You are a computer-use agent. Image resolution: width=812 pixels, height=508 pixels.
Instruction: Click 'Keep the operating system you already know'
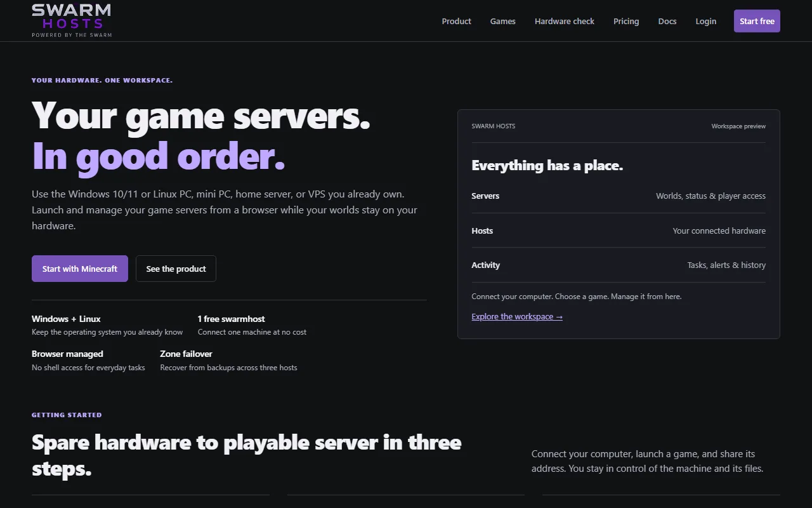[107, 332]
